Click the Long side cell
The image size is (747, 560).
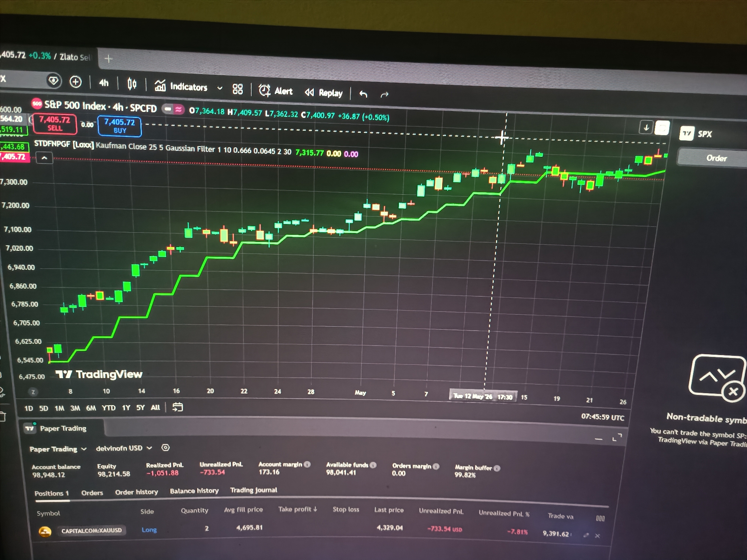[x=149, y=530]
